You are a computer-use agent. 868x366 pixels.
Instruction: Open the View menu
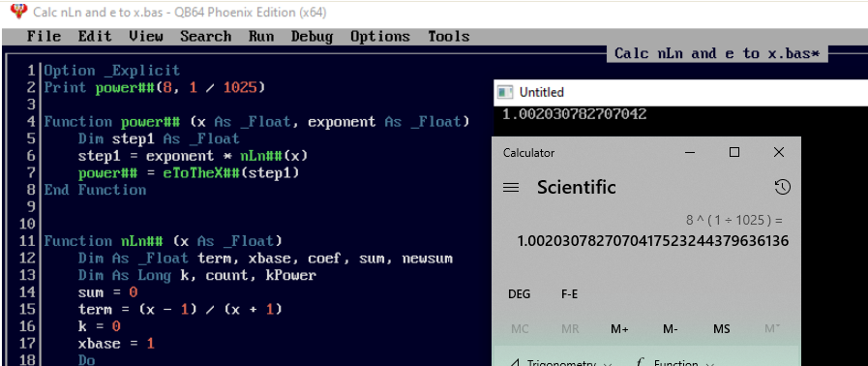pos(146,37)
